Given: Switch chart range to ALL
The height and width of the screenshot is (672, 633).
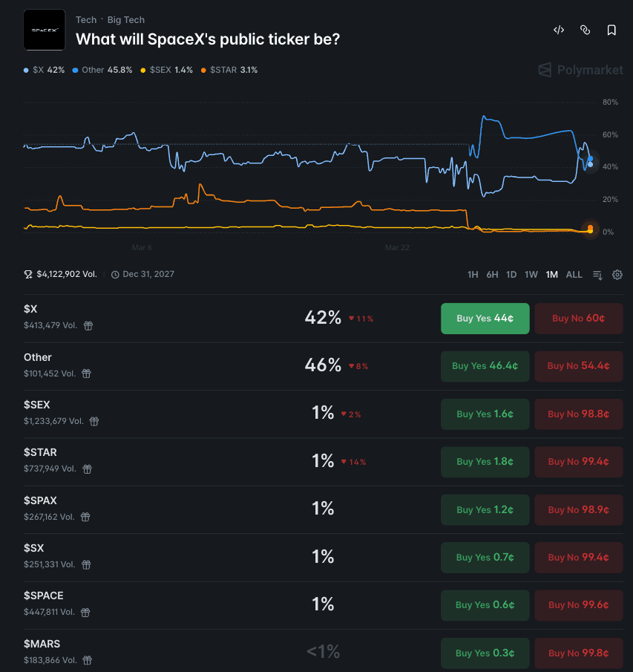Looking at the screenshot, I should (574, 275).
